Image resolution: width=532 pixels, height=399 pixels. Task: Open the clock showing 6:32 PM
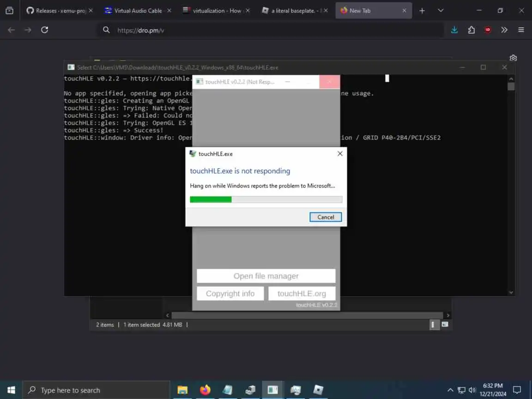493,390
